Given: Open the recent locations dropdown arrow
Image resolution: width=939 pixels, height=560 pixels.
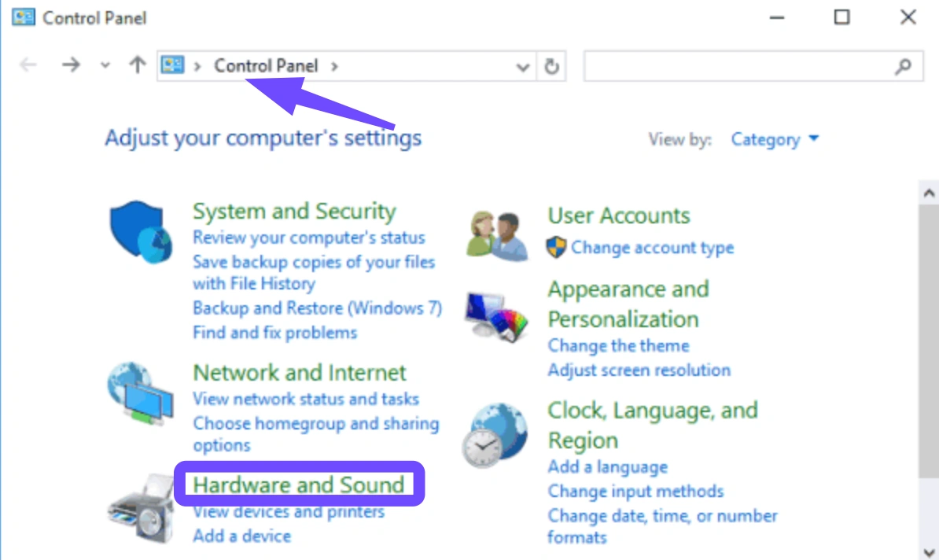Looking at the screenshot, I should click(105, 66).
